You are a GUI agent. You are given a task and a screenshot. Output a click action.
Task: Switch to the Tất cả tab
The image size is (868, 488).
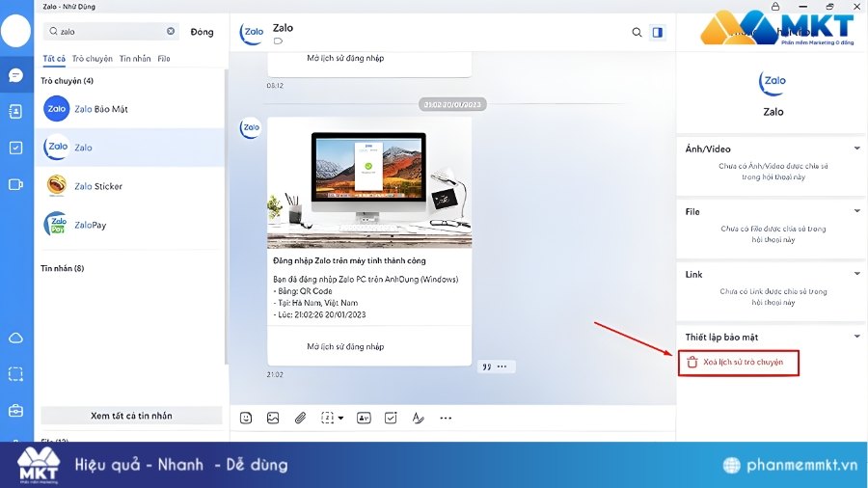click(54, 59)
